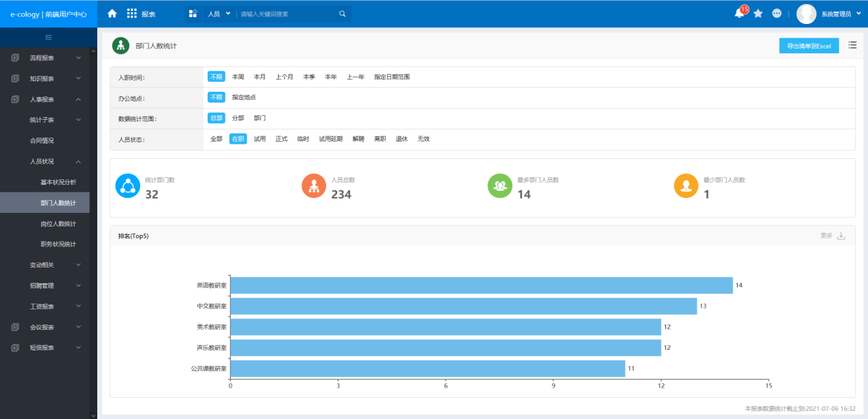
Task: Select 本月 for 入职时间 filter
Action: (x=260, y=77)
